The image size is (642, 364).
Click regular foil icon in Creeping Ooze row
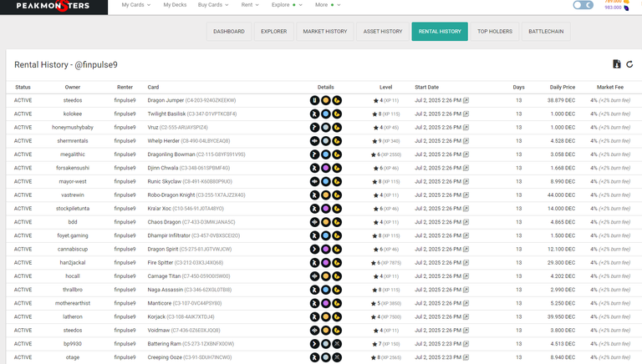coord(337,357)
